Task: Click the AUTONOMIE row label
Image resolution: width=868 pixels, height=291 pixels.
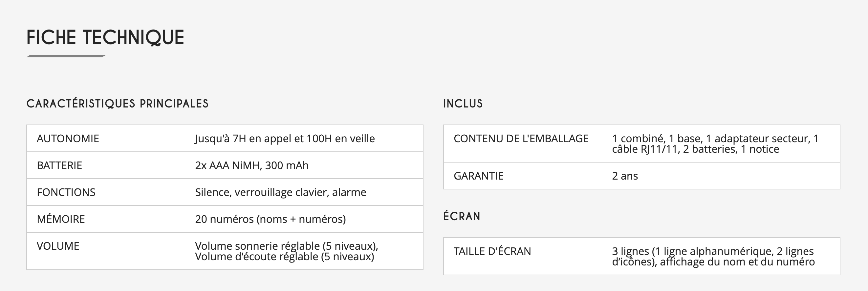Action: [x=68, y=139]
